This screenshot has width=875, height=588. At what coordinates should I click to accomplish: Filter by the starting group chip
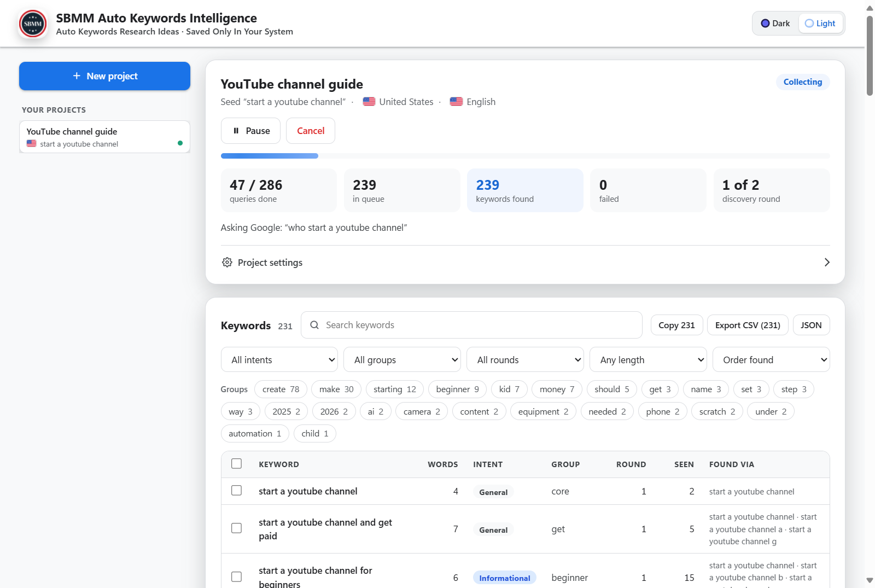(x=395, y=389)
